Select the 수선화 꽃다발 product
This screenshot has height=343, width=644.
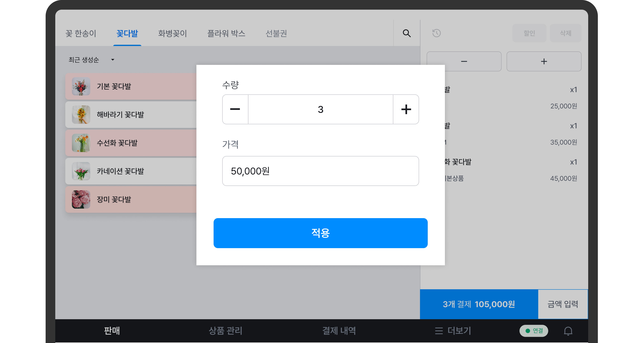(131, 143)
